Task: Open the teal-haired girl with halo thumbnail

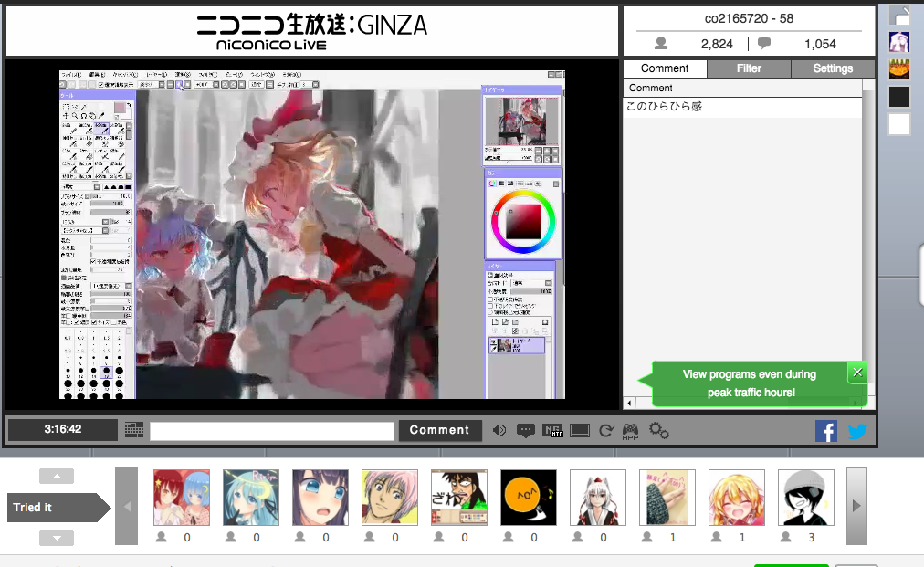Action: [x=251, y=498]
